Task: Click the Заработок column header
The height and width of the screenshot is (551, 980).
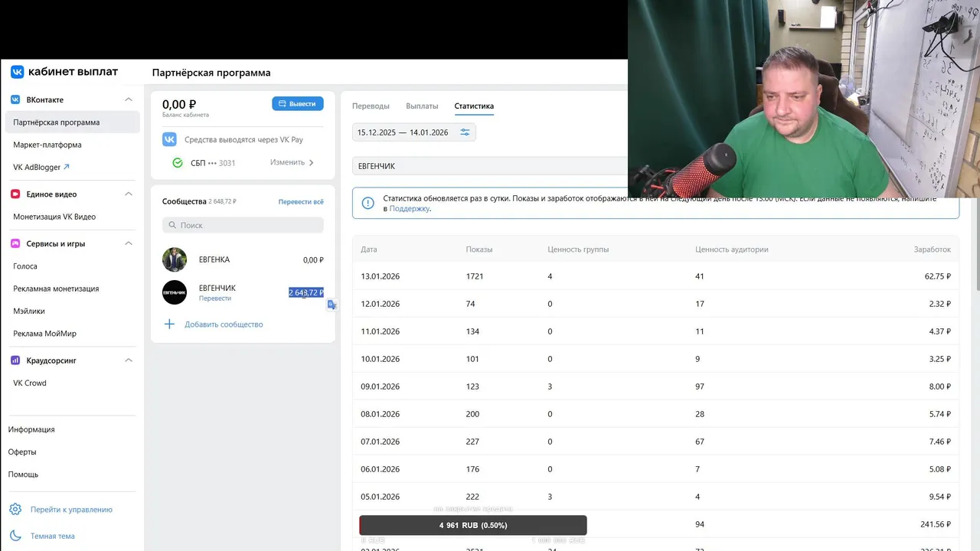Action: 933,249
